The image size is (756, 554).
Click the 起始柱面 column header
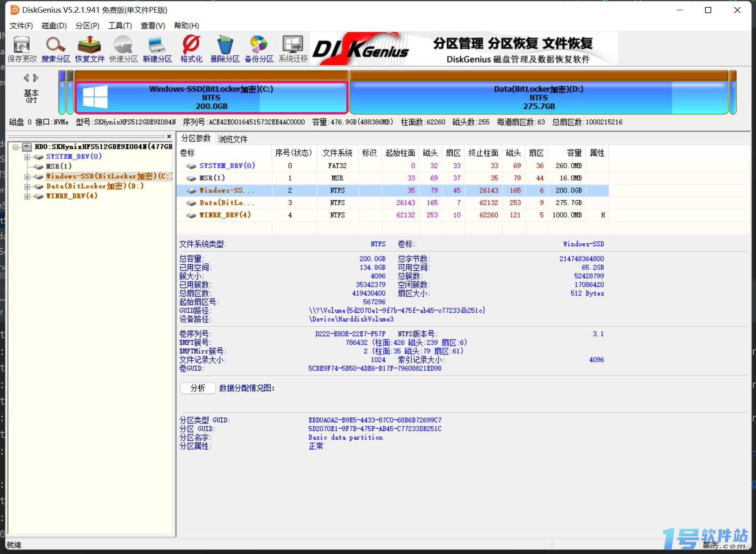pos(400,153)
